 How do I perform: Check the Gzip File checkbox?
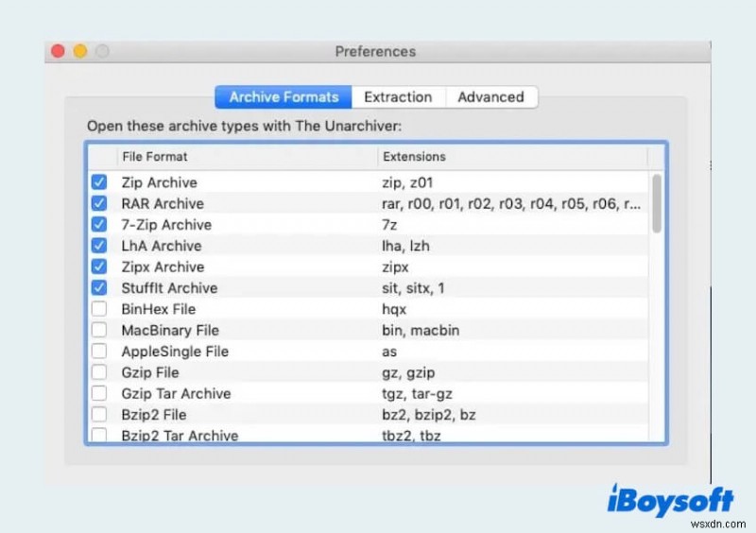(x=99, y=372)
